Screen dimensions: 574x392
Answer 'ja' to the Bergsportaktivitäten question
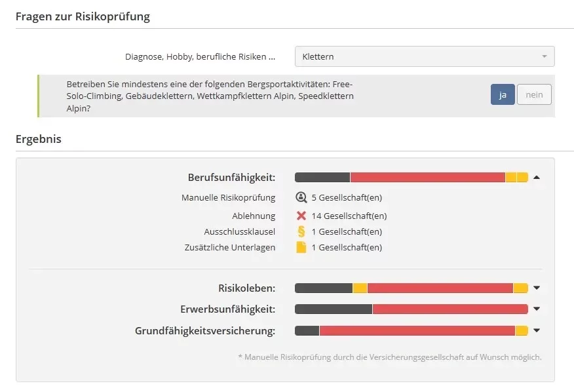502,94
